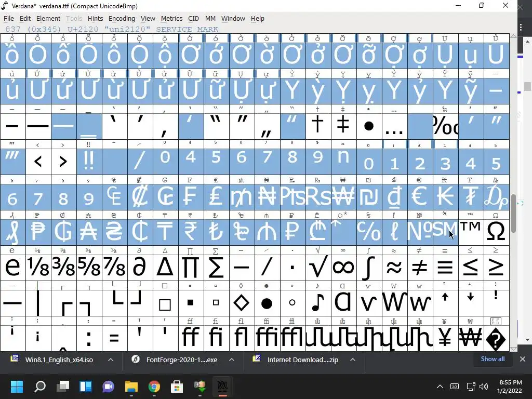Viewport: 532px width, 399px height.
Task: Select the musical note ♪ glyph
Action: click(318, 303)
